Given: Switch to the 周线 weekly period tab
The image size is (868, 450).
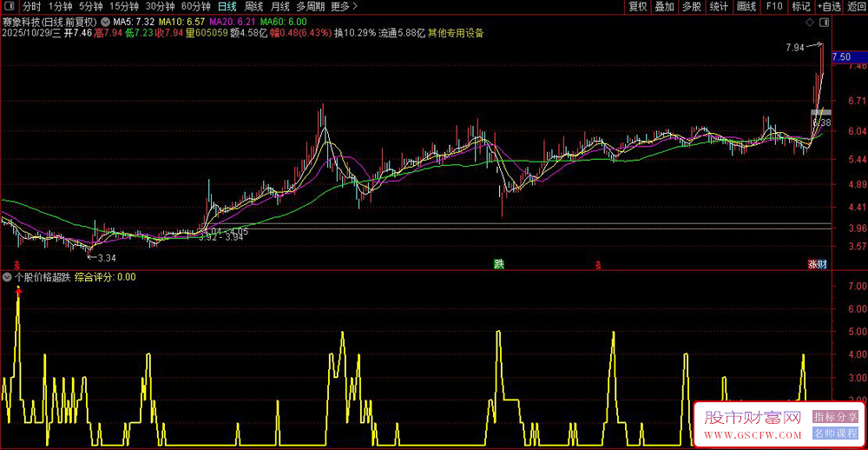Looking at the screenshot, I should point(253,6).
